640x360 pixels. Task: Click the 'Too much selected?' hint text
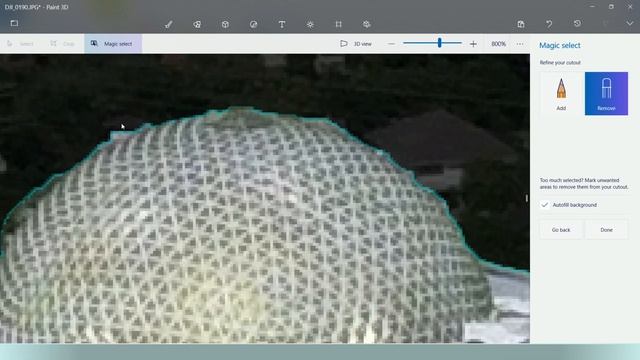(x=584, y=184)
